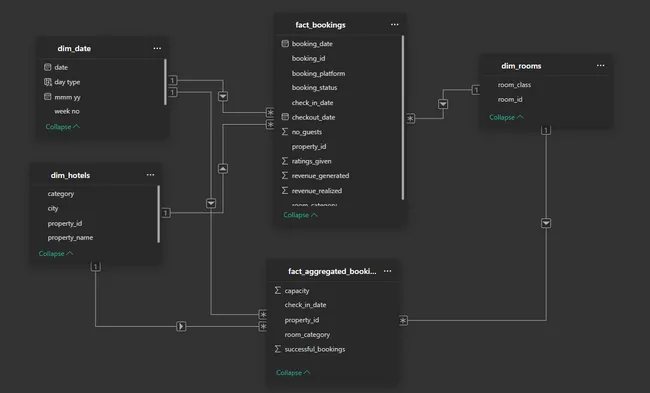Screen dimensions: 650x393
Task: Click filter-direction arrow on dim_rooms to fact_bookings relationship
Action: (443, 104)
